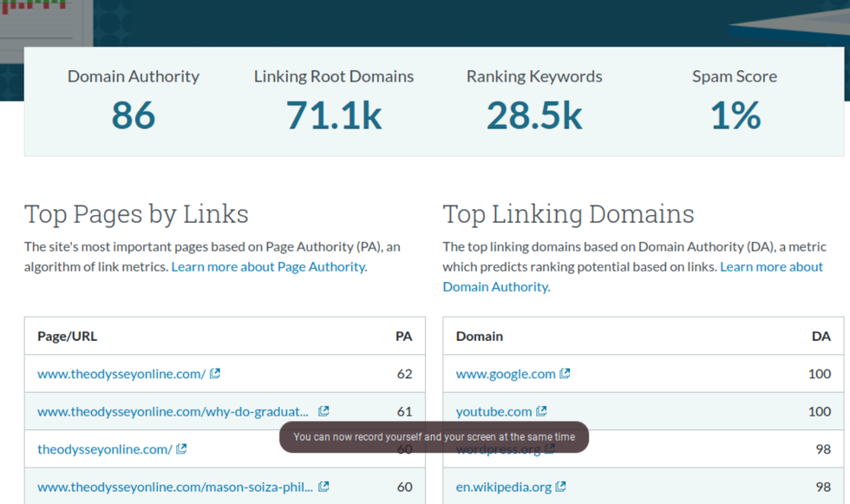Open external link icon beside en.wikipedia.org

point(561,487)
